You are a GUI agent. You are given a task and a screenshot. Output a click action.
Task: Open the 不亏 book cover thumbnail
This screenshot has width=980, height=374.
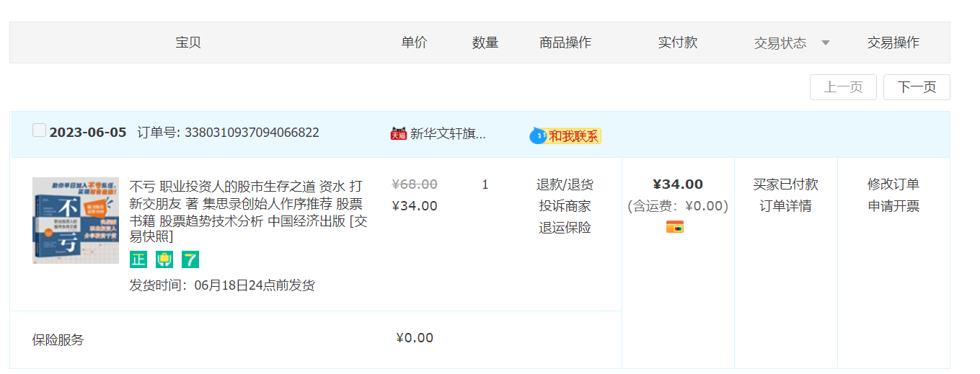tap(76, 221)
